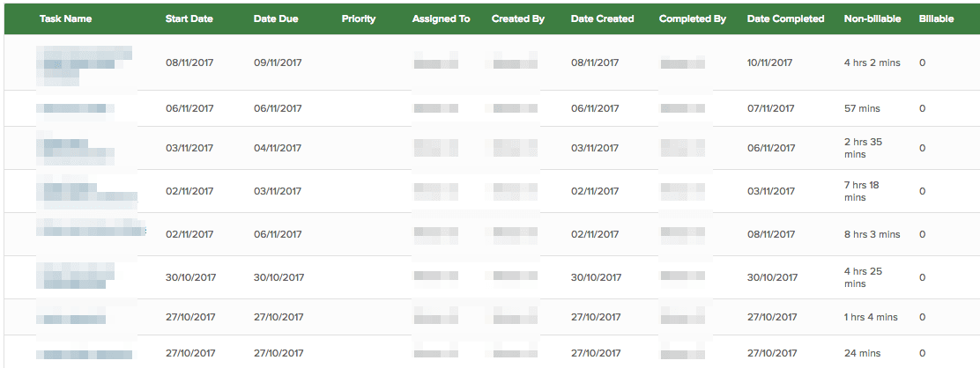Sort by Date Completed header
Image resolution: width=980 pixels, height=368 pixels.
click(x=785, y=18)
